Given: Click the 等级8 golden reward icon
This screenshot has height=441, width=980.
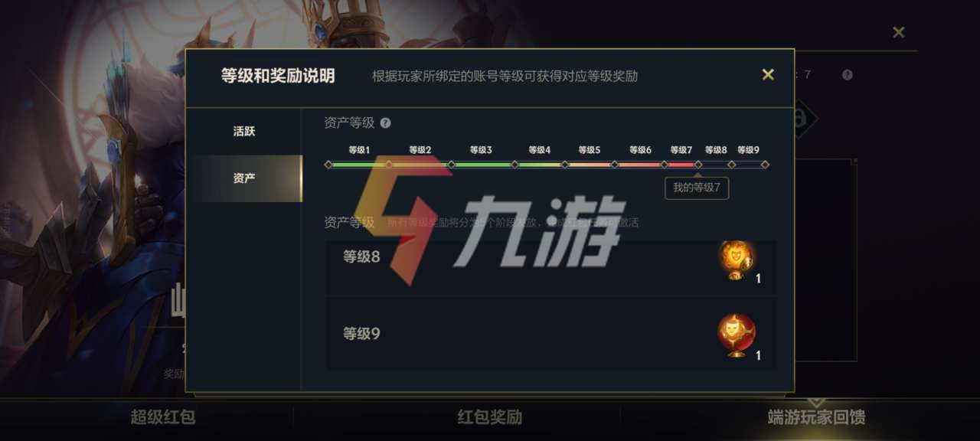Looking at the screenshot, I should click(737, 260).
